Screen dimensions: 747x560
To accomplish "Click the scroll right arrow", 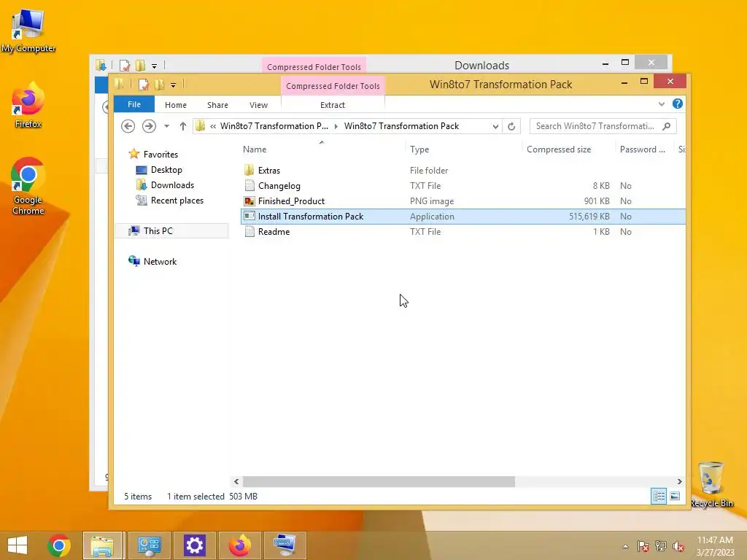I will (680, 481).
